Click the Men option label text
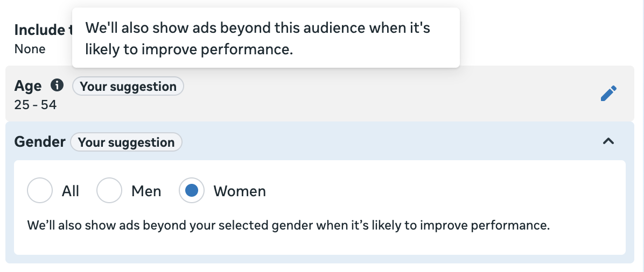Image resolution: width=644 pixels, height=272 pixels. click(x=146, y=191)
